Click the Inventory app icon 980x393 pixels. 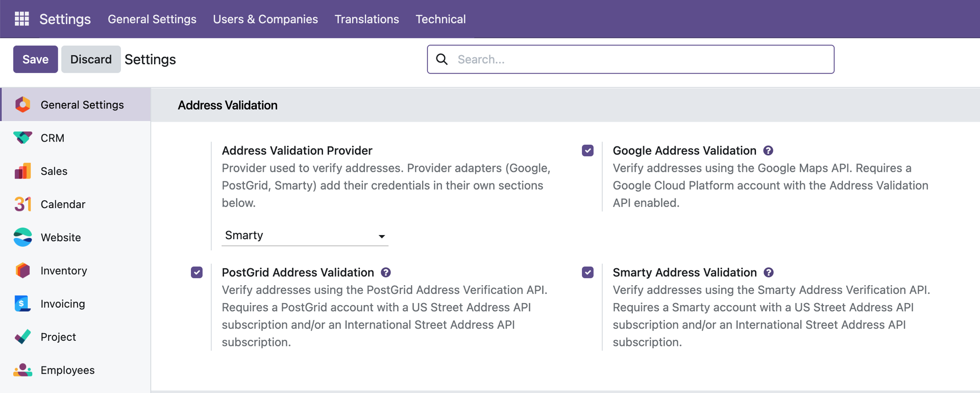pyautogui.click(x=22, y=271)
